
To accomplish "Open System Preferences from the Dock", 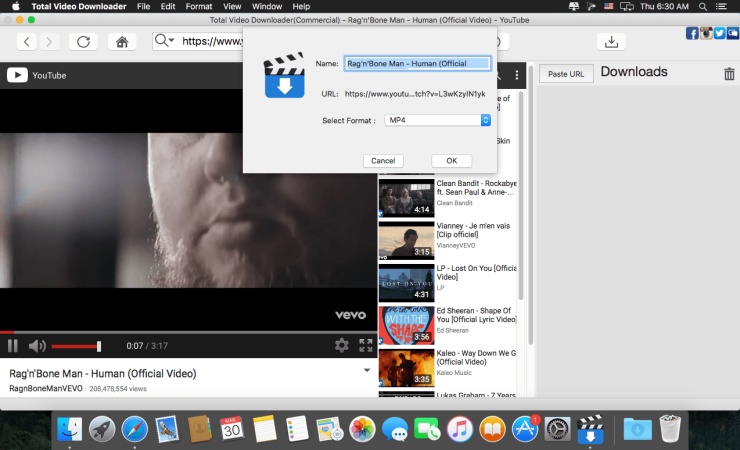I will [x=557, y=430].
